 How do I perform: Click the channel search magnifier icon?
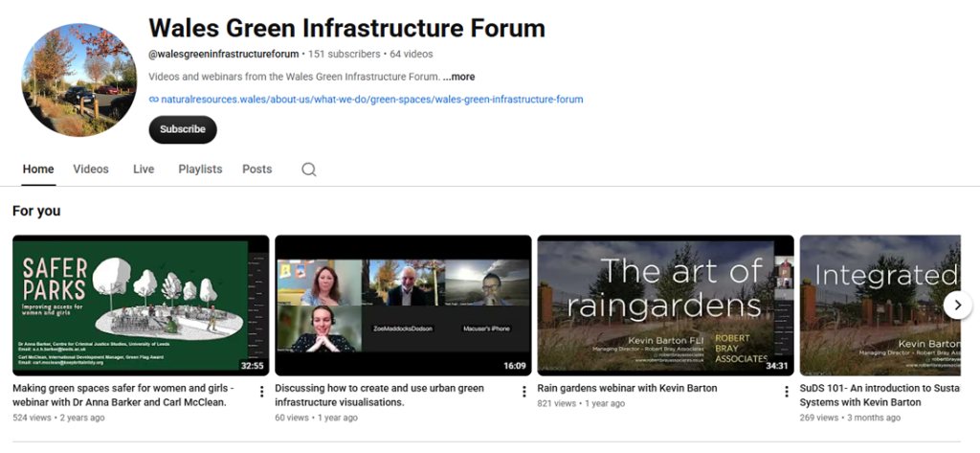click(309, 170)
